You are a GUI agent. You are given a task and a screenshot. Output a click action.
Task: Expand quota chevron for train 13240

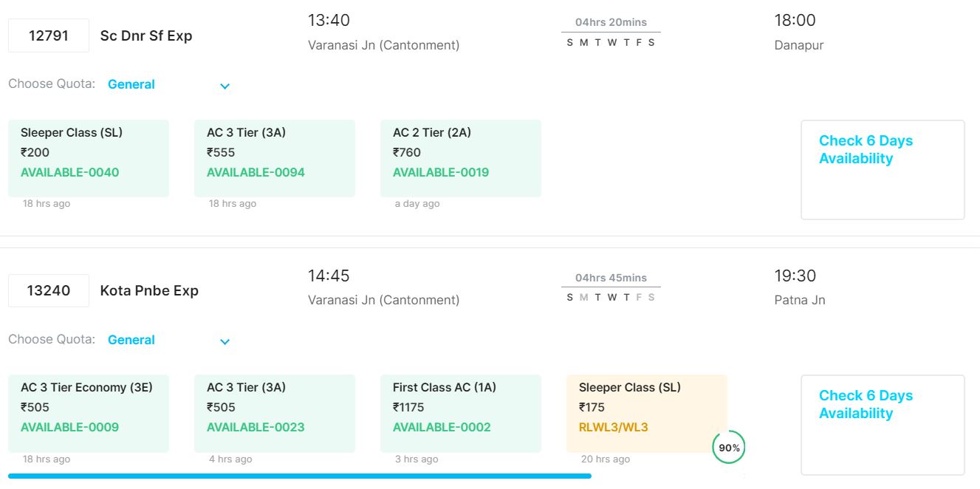tap(225, 341)
